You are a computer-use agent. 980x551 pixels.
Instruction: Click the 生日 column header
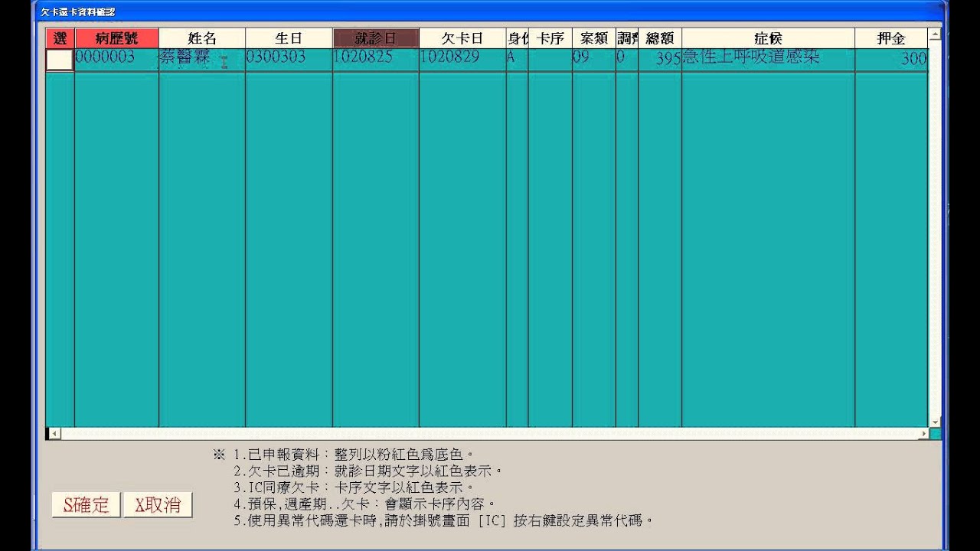289,38
